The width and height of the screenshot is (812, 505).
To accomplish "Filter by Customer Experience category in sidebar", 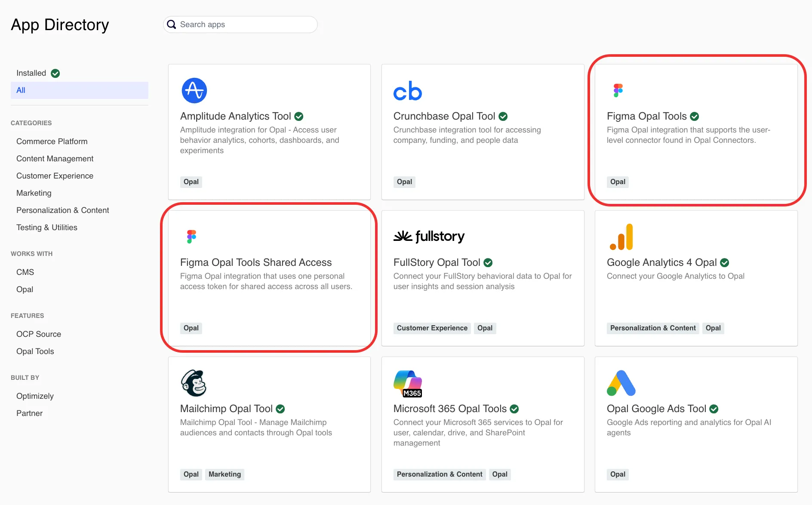I will coord(55,176).
